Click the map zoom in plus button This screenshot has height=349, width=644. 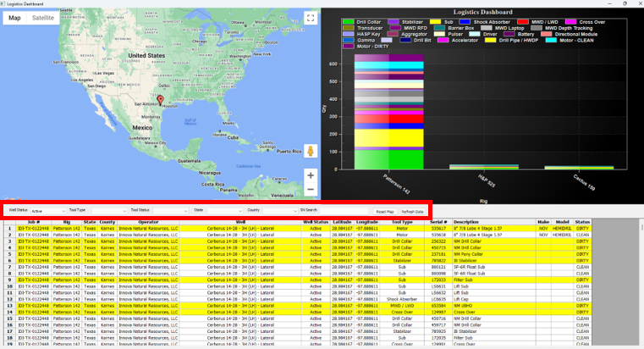coord(311,175)
